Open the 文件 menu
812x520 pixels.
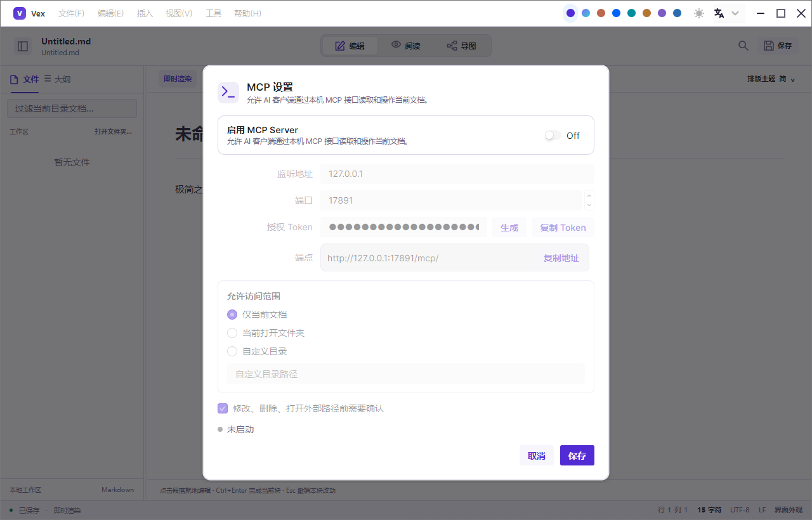tap(71, 13)
